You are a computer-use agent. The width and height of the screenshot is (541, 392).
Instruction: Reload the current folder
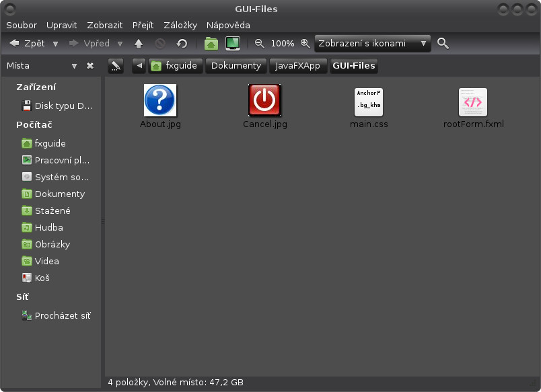182,44
